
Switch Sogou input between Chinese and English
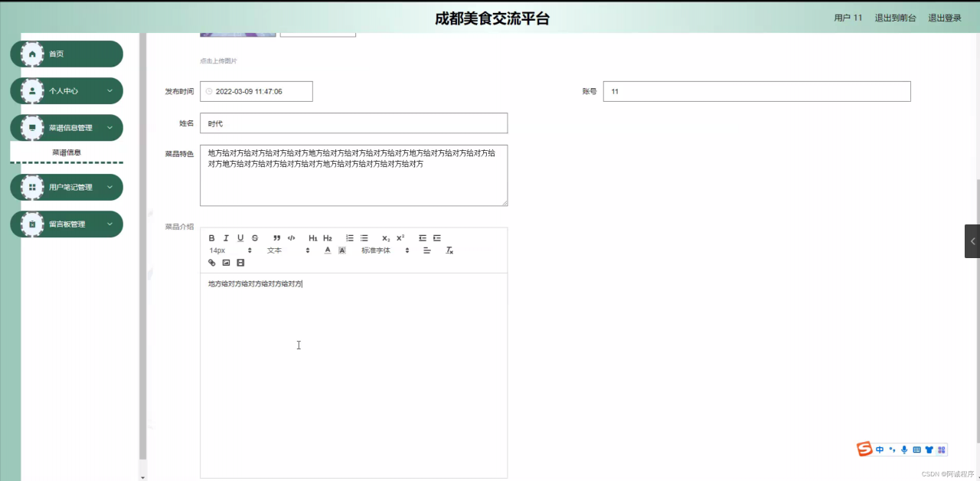(879, 450)
